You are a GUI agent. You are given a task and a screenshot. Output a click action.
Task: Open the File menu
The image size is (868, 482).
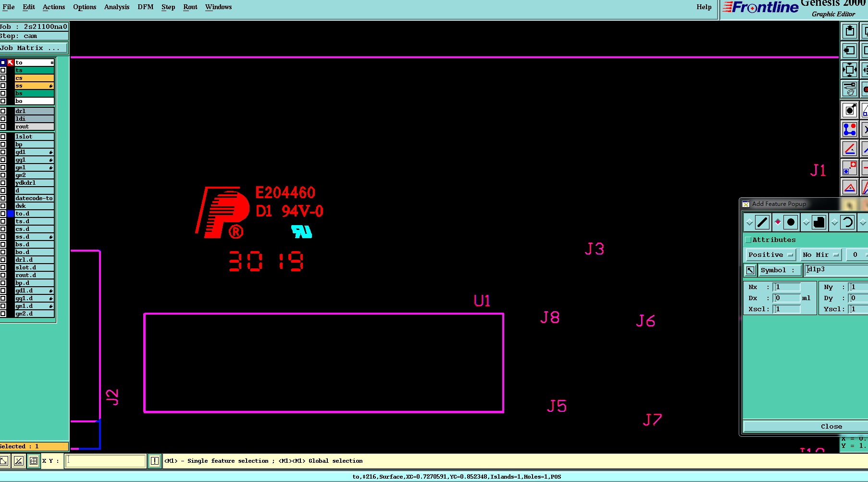pyautogui.click(x=9, y=7)
